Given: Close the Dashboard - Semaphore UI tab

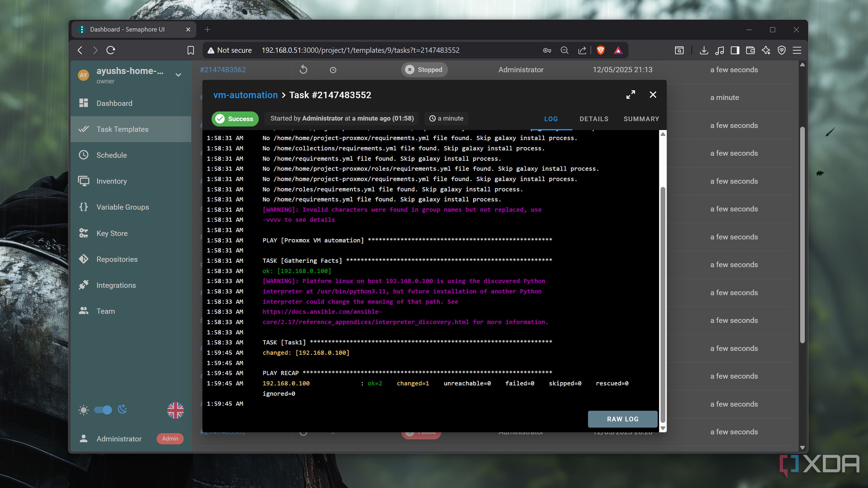Looking at the screenshot, I should pos(188,30).
